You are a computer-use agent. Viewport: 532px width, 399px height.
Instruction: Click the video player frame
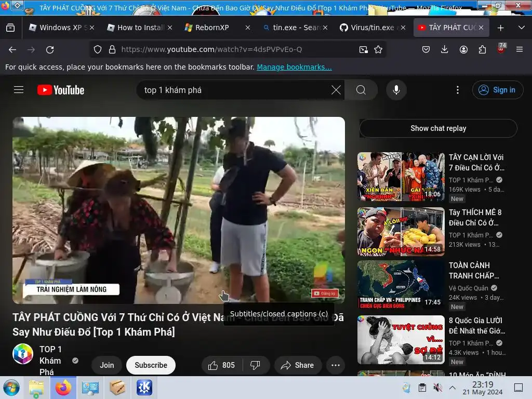pos(179,210)
